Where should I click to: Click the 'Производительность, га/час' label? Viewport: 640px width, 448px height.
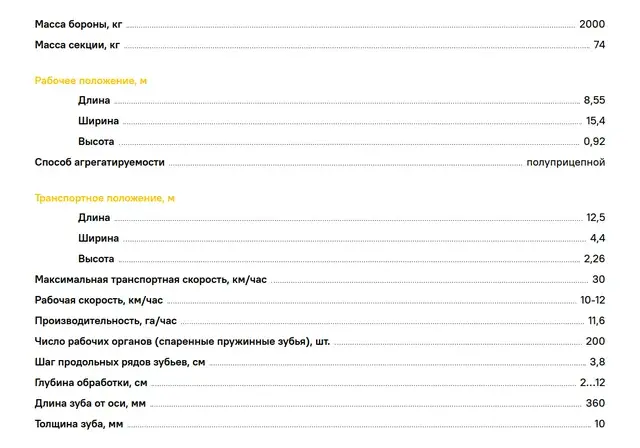tap(106, 321)
